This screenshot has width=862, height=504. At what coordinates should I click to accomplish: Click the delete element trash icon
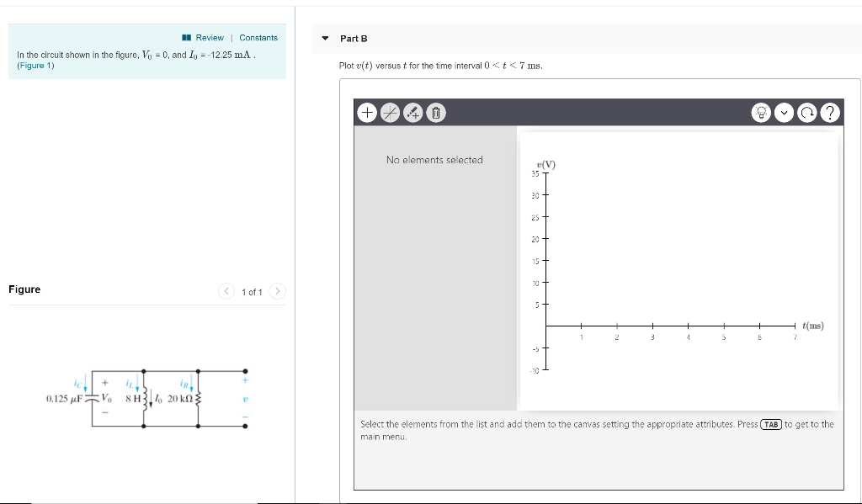[x=435, y=112]
